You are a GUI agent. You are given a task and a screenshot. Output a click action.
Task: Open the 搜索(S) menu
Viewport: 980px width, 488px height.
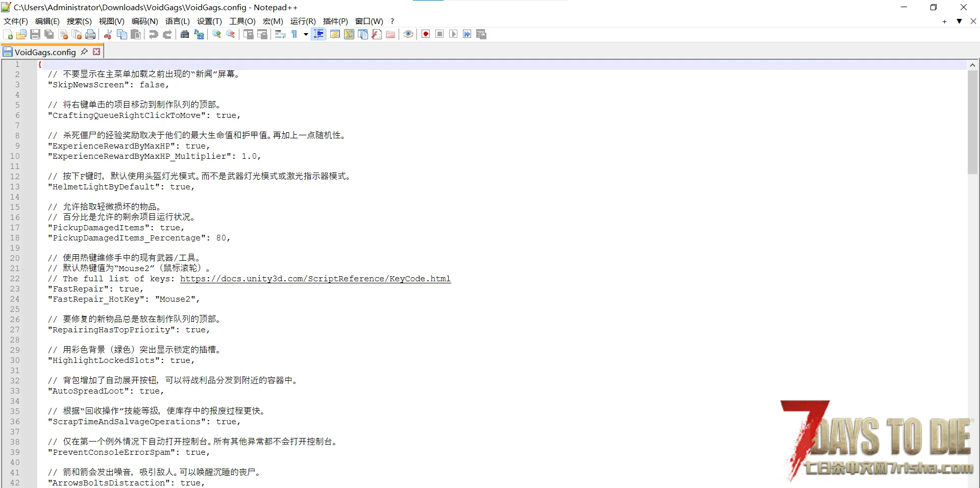tap(79, 21)
